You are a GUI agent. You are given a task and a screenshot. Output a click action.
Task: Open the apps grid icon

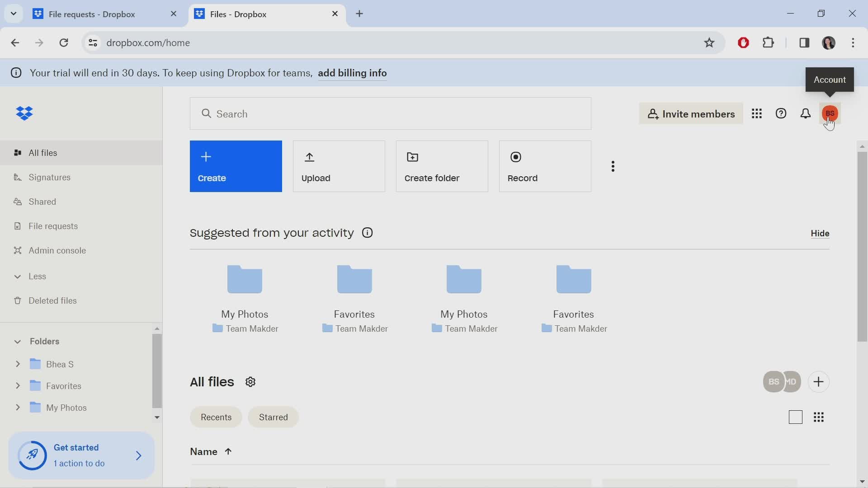756,113
